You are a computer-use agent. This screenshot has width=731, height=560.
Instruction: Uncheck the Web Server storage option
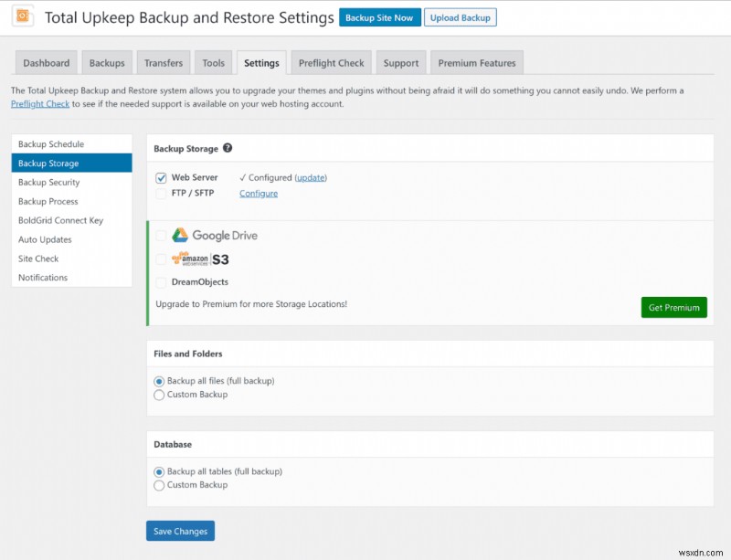[161, 177]
